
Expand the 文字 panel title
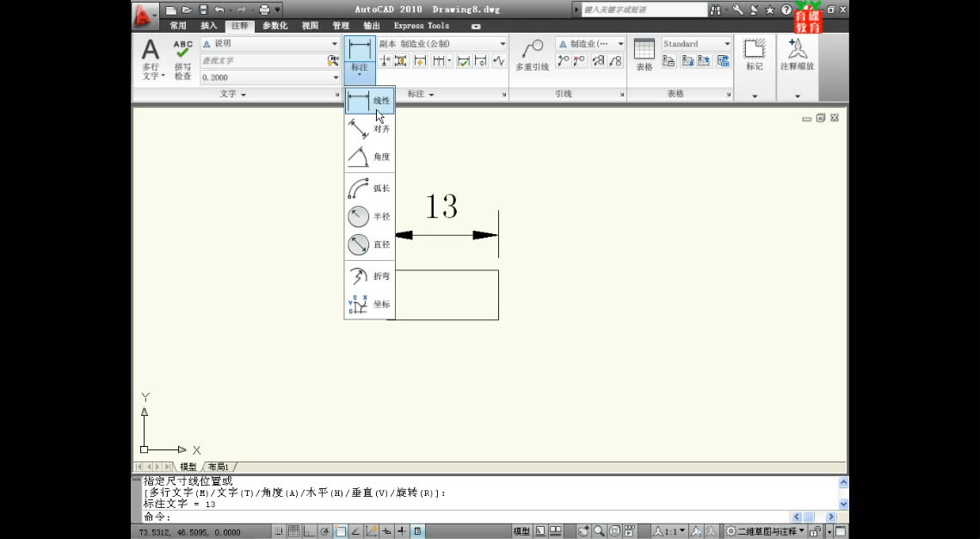(x=233, y=94)
